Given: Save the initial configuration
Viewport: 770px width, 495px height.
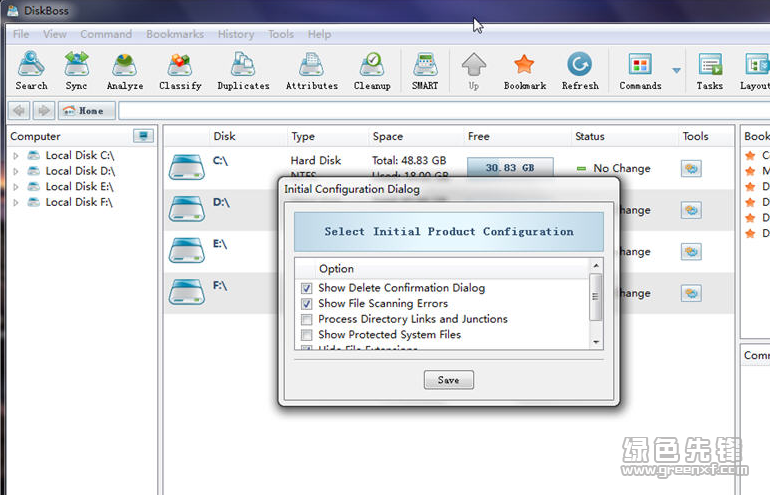Looking at the screenshot, I should [x=449, y=380].
